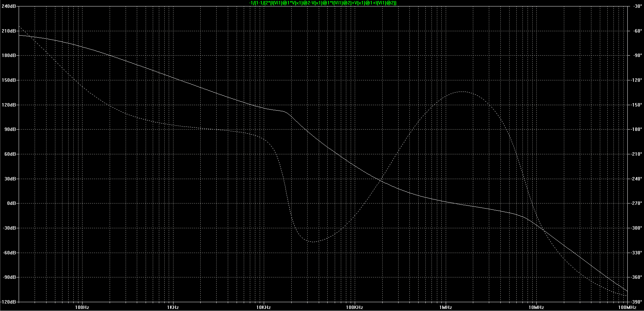This screenshot has height=311, width=644.
Task: Pick the "-360°" phase axis label
Action: point(637,277)
